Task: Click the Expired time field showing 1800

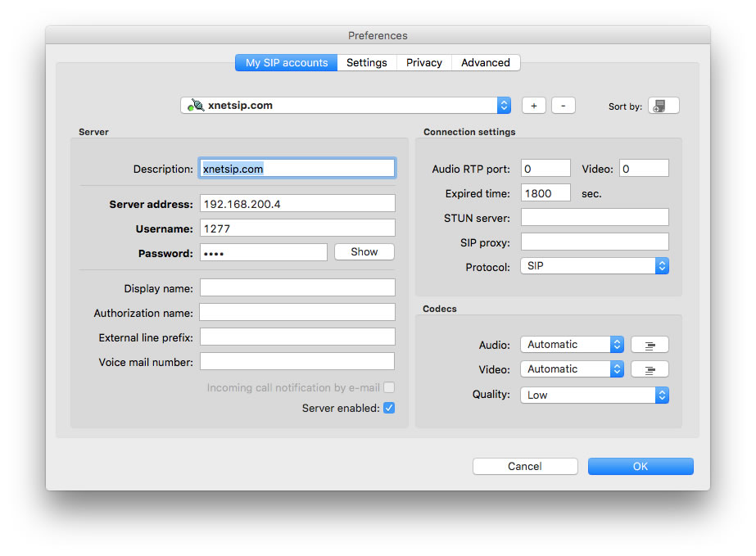Action: point(545,193)
